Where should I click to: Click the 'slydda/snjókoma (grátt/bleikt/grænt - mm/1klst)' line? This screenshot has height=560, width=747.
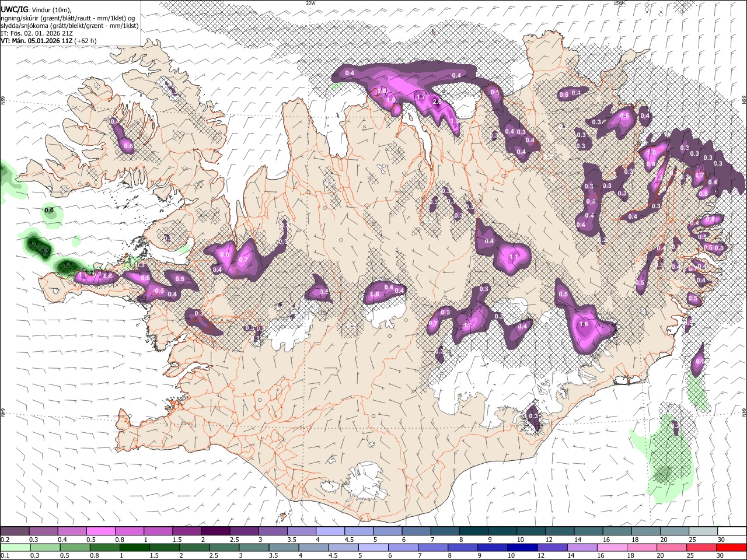point(69,26)
